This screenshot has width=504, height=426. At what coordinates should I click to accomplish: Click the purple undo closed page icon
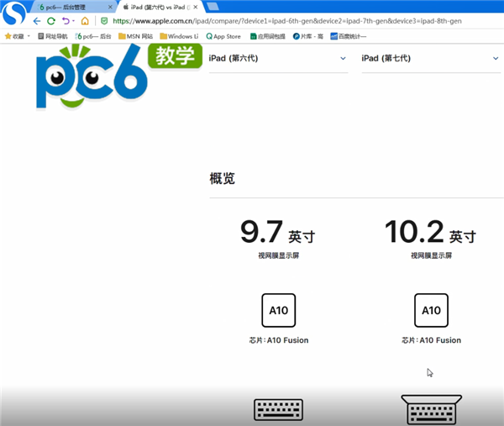tap(66, 21)
